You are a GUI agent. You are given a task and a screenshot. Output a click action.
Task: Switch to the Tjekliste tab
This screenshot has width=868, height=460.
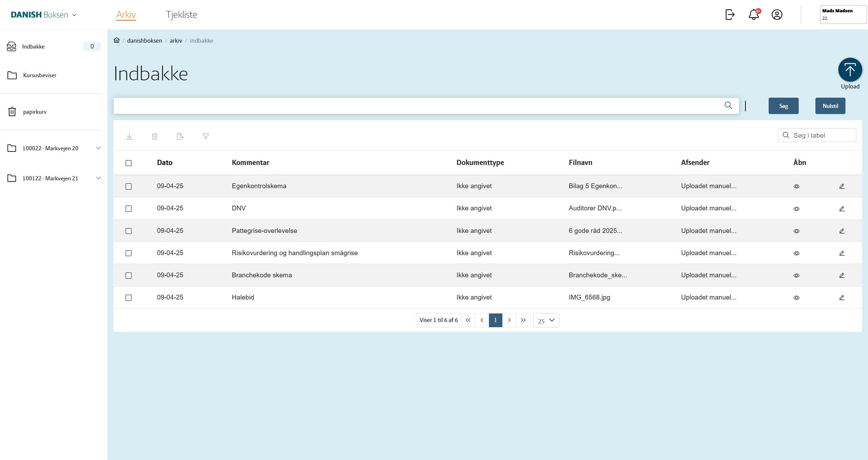tap(181, 15)
